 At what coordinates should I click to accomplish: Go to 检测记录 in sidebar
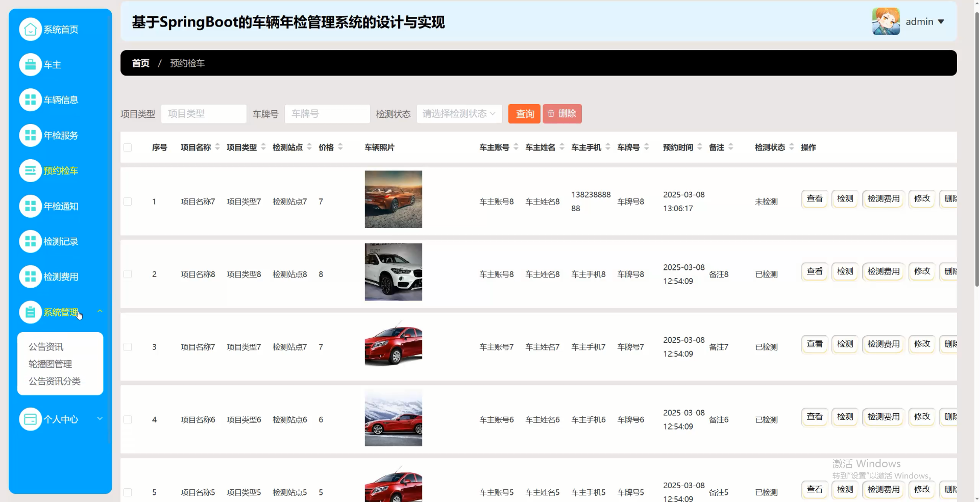(61, 241)
